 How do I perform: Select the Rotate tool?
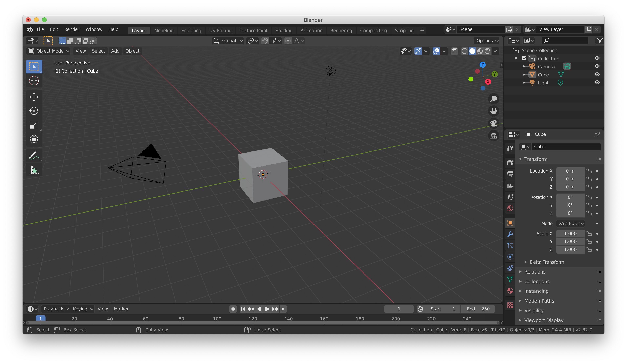(x=34, y=111)
